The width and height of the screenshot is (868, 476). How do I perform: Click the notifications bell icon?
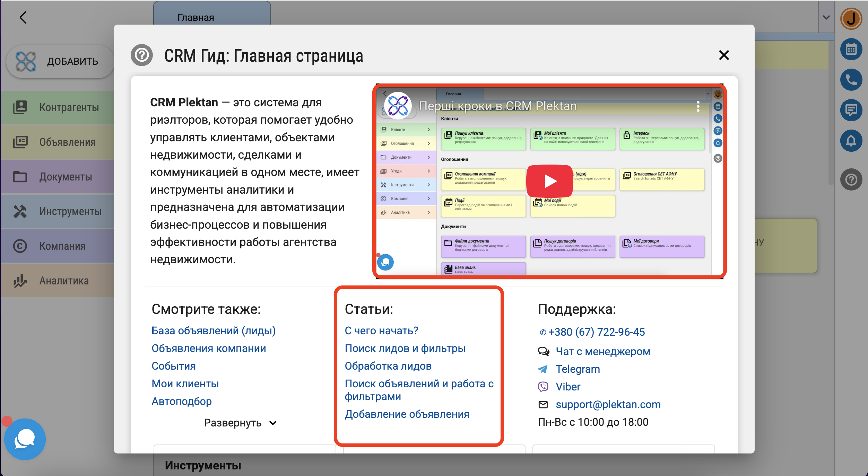point(851,141)
